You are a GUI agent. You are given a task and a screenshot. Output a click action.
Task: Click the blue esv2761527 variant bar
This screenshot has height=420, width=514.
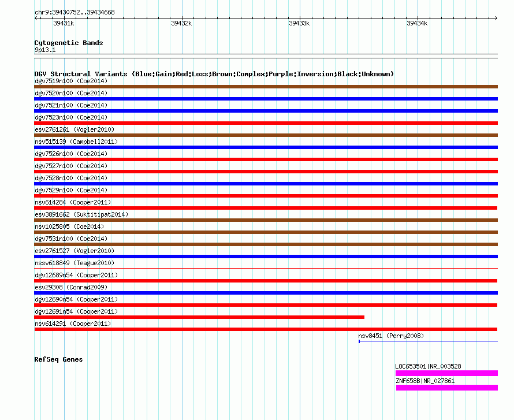[x=266, y=257]
